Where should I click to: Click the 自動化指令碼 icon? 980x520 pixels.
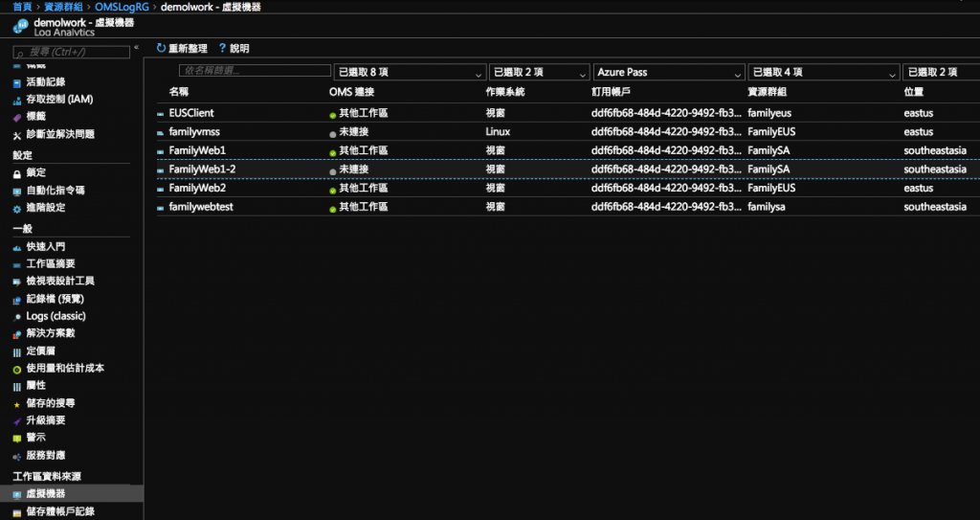[17, 191]
